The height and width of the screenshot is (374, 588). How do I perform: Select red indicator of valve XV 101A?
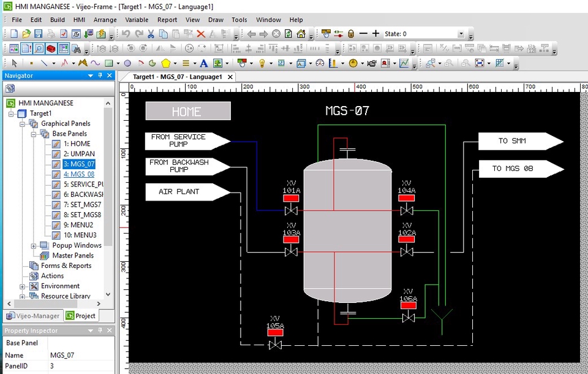coord(291,198)
